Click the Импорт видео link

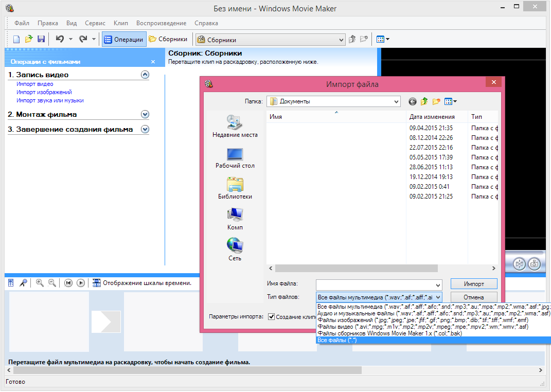[x=35, y=84]
